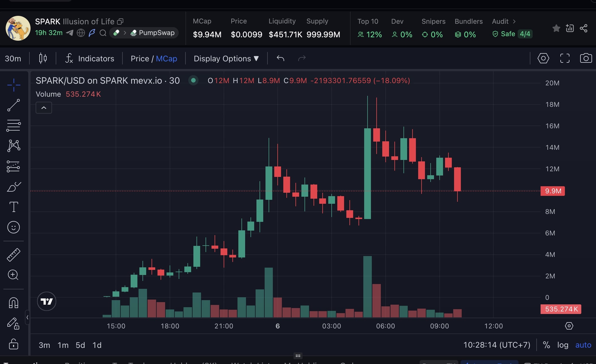Image resolution: width=596 pixels, height=364 pixels.
Task: Switch chart to MCap view
Action: [166, 58]
